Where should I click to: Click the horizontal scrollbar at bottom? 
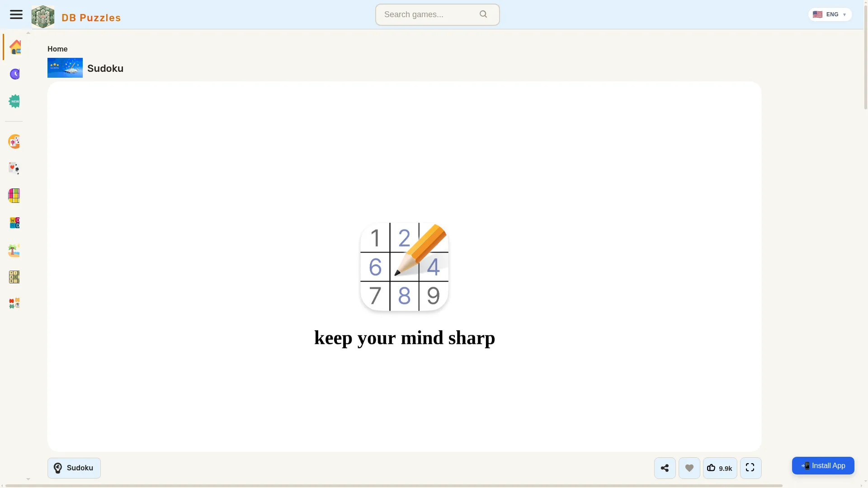click(394, 486)
